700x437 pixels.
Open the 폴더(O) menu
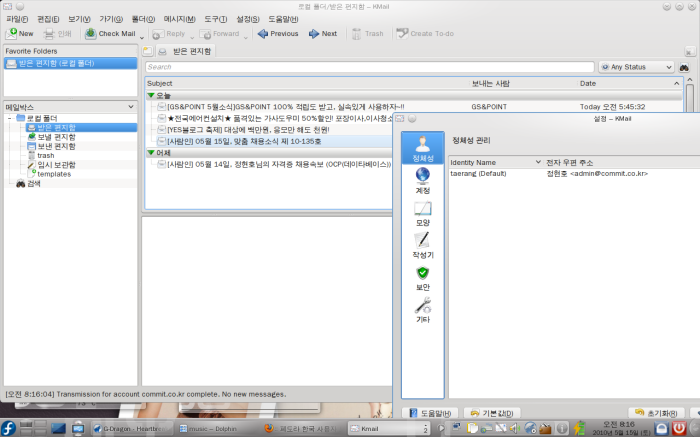pos(143,19)
